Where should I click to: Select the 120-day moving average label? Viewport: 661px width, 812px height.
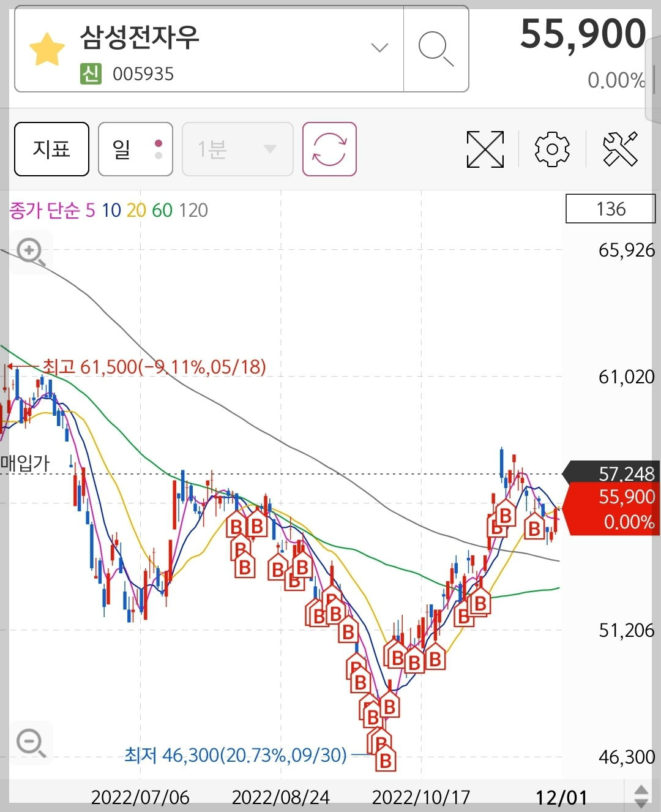pos(193,211)
